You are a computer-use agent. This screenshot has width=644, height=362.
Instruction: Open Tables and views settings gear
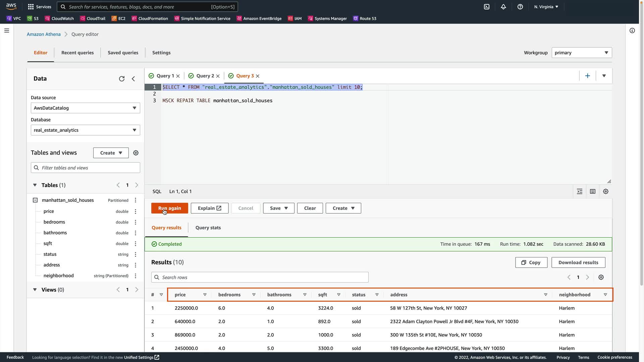pyautogui.click(x=136, y=153)
